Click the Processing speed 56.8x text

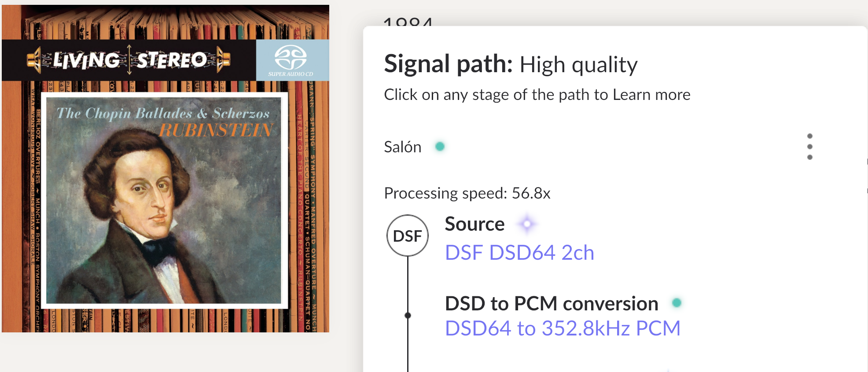(467, 193)
